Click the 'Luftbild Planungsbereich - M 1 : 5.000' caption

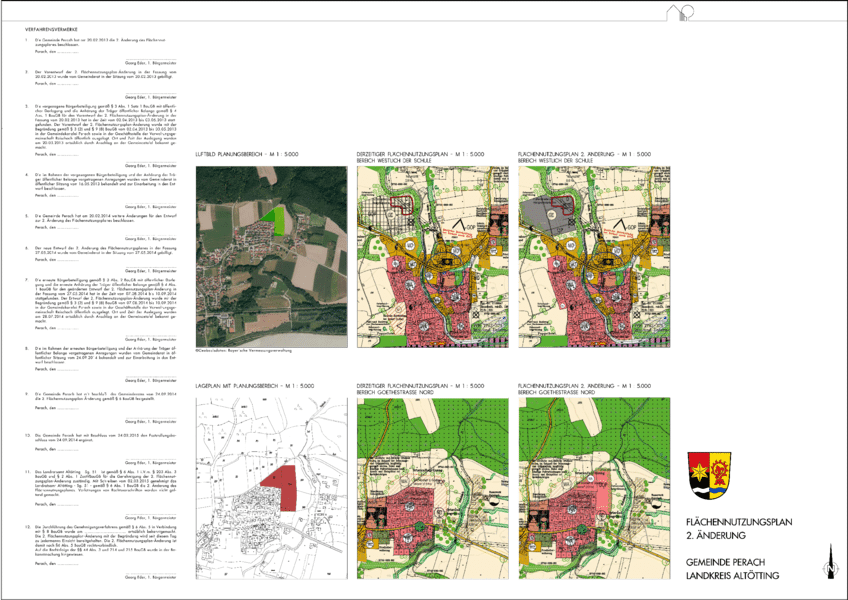[246, 155]
